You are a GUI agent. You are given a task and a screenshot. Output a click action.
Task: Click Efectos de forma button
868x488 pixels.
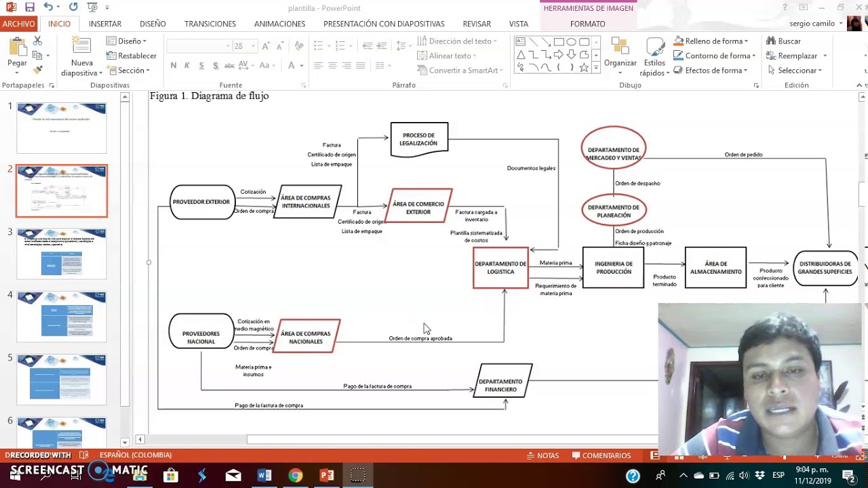coord(711,70)
